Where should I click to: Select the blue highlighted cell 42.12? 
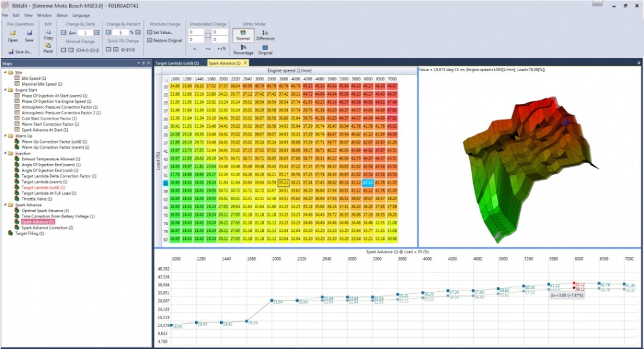coord(367,182)
